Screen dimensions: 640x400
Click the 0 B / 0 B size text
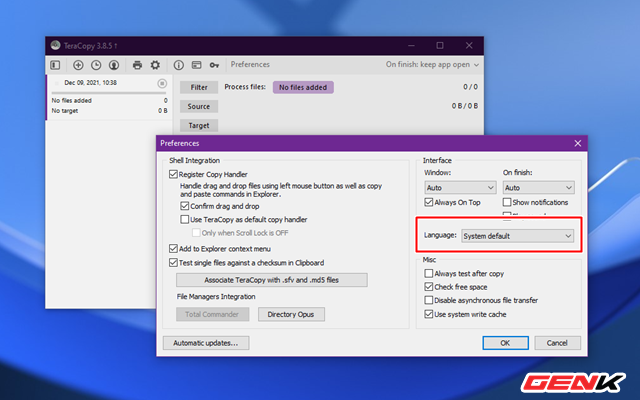point(464,106)
